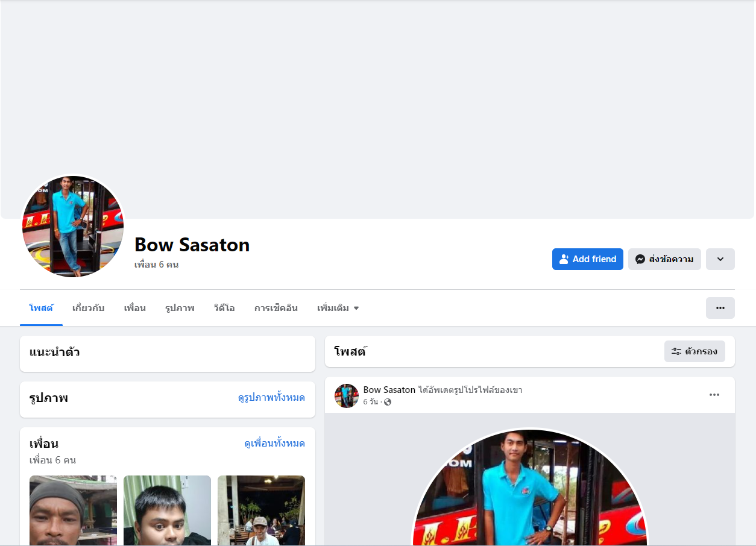
Task: Click the เพื่อน card heading
Action: click(44, 444)
